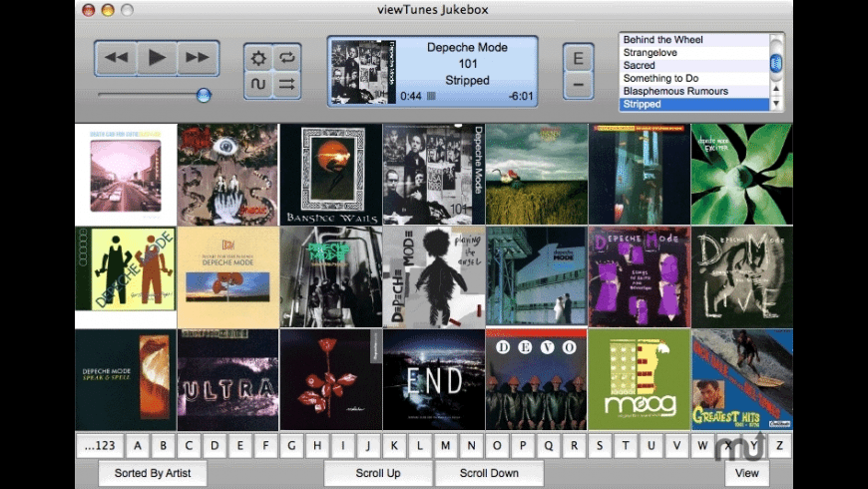The image size is (868, 489).
Task: Adjust the volume slider knob
Action: tap(204, 95)
